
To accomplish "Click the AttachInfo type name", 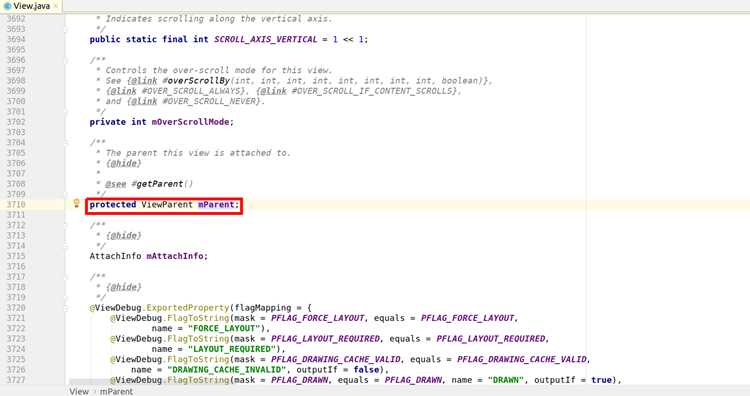I will [x=115, y=256].
